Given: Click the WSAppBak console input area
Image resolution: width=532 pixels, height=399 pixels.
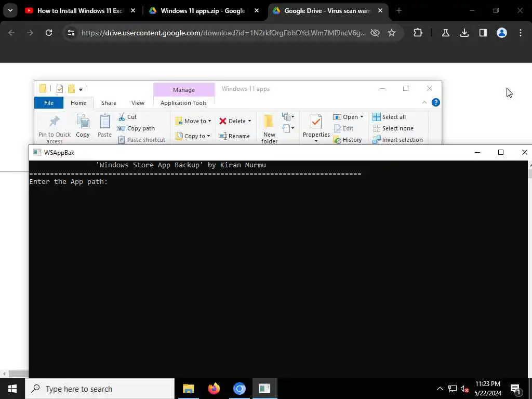Looking at the screenshot, I should [x=278, y=269].
